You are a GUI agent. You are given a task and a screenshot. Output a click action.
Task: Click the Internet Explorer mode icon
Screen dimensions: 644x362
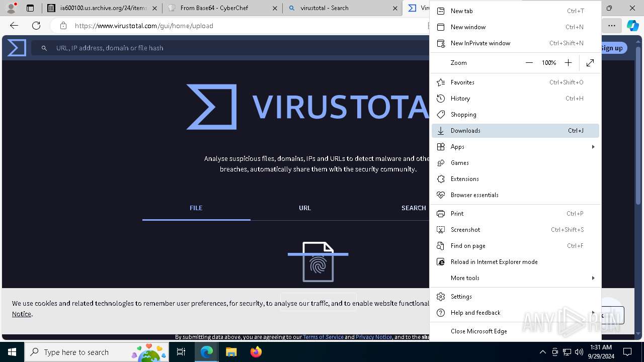click(441, 262)
